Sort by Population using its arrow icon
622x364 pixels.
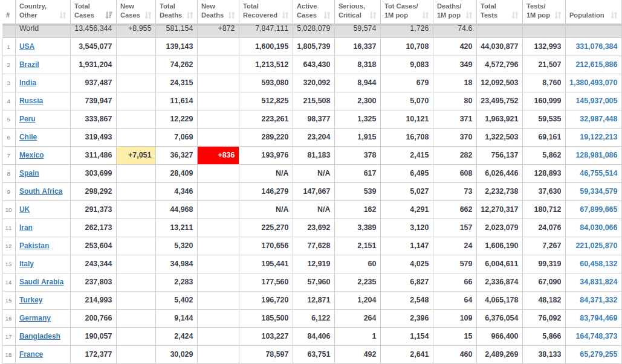pyautogui.click(x=614, y=16)
